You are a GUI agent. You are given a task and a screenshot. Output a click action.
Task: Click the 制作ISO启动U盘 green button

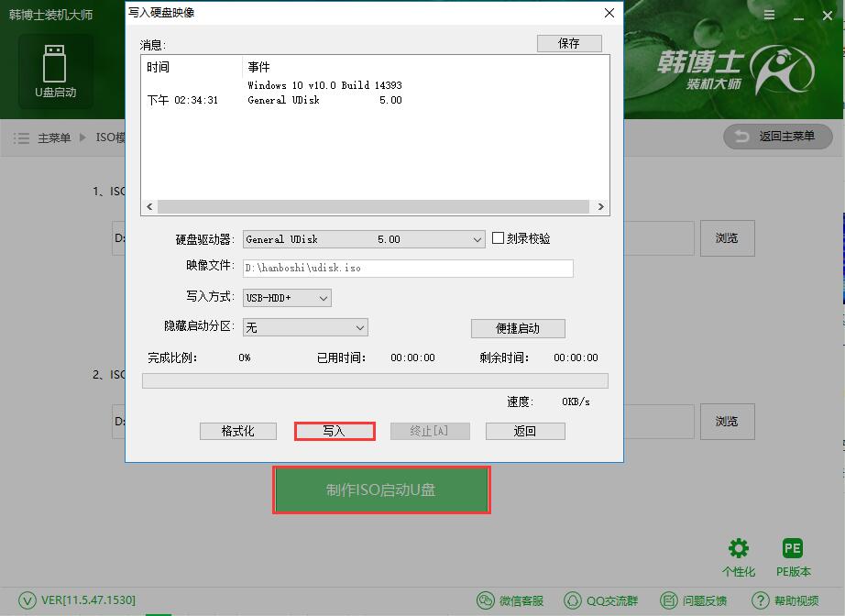coord(381,490)
